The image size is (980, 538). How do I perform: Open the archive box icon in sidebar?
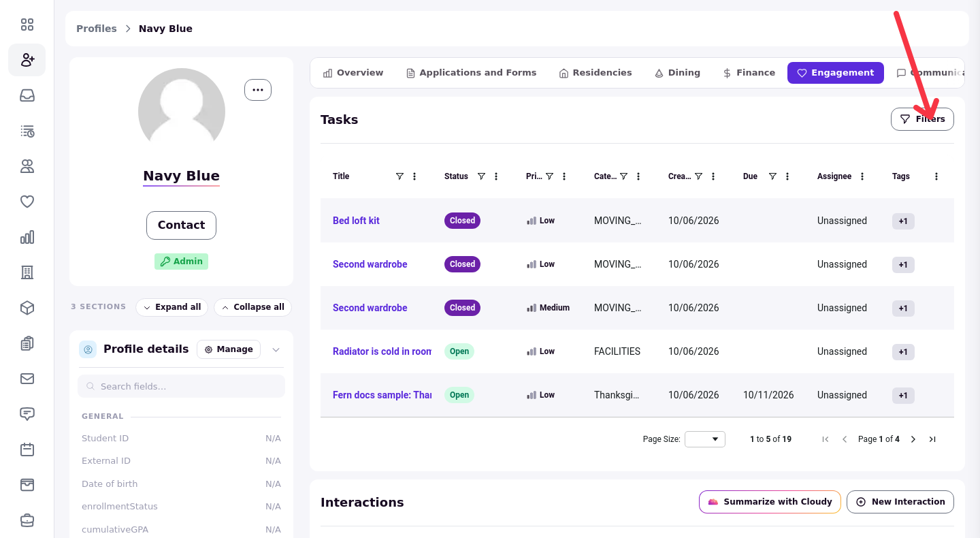[x=27, y=485]
